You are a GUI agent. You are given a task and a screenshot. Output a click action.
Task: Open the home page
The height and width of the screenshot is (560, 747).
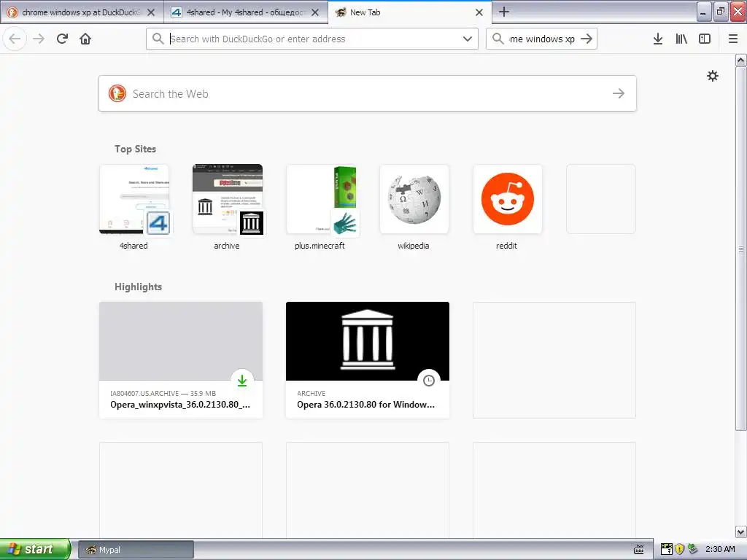coord(85,39)
